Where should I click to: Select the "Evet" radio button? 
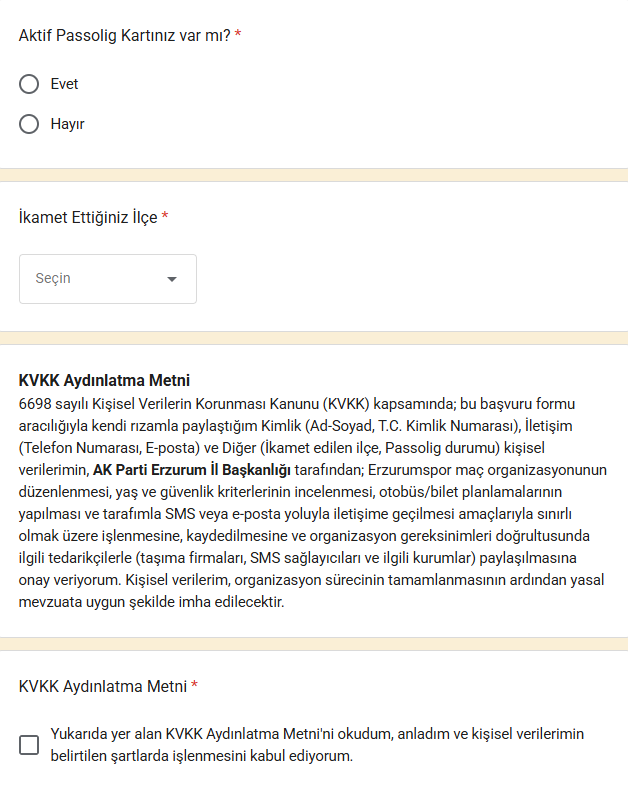point(29,84)
